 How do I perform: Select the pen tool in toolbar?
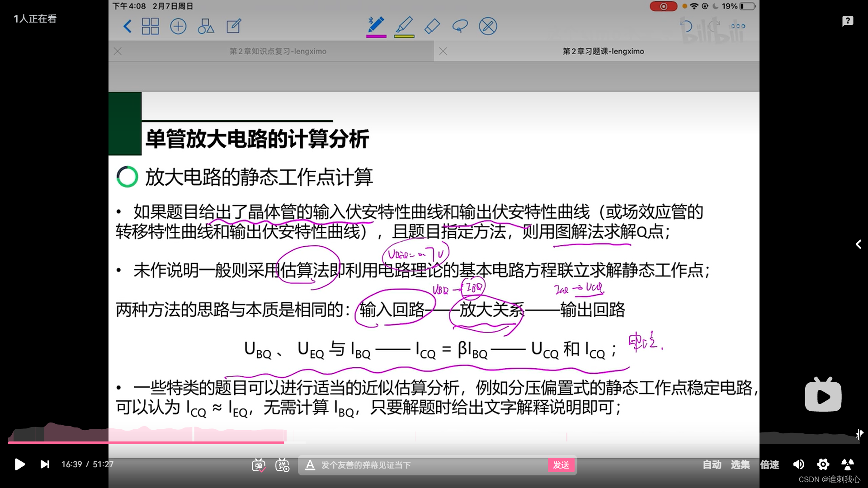376,26
